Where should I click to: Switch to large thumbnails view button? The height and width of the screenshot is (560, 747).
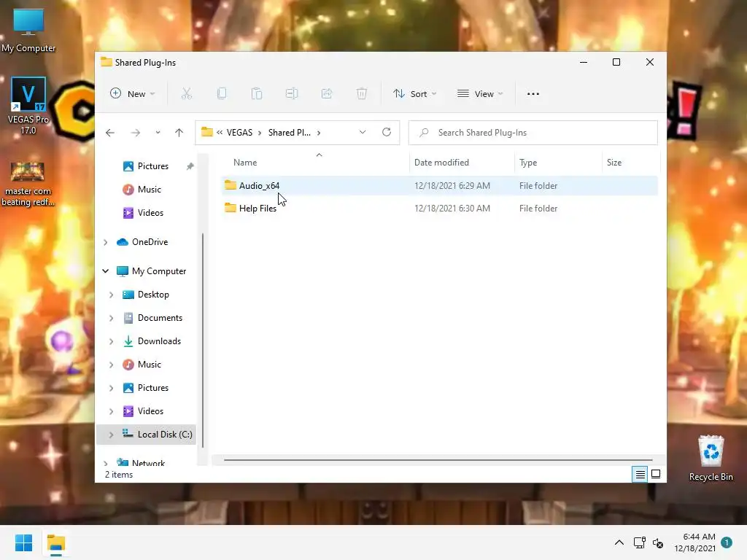point(656,474)
